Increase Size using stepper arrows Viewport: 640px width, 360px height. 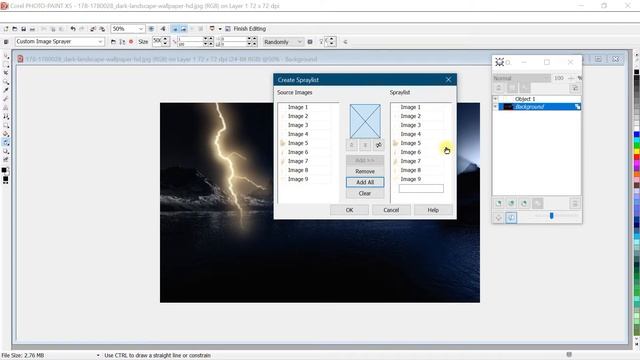click(x=166, y=39)
